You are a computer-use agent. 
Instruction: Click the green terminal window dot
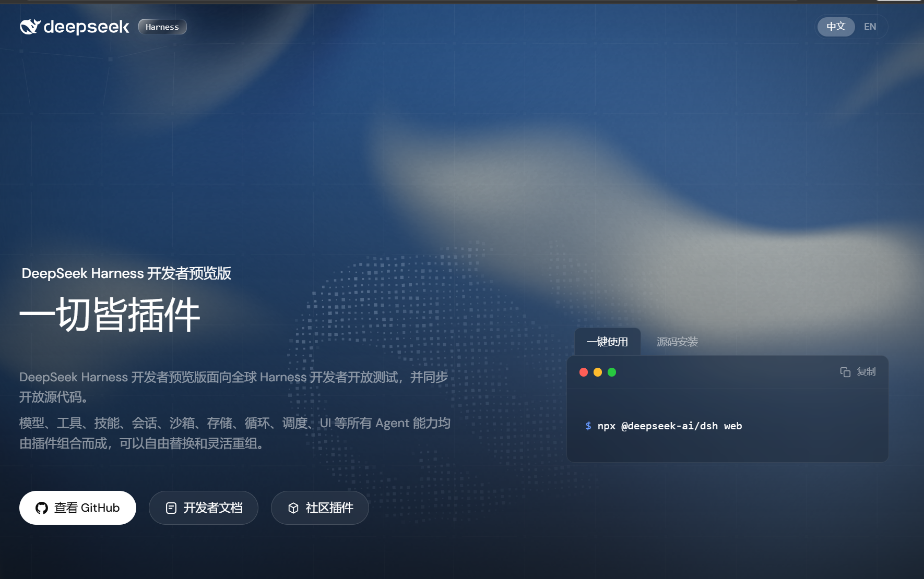pos(612,372)
